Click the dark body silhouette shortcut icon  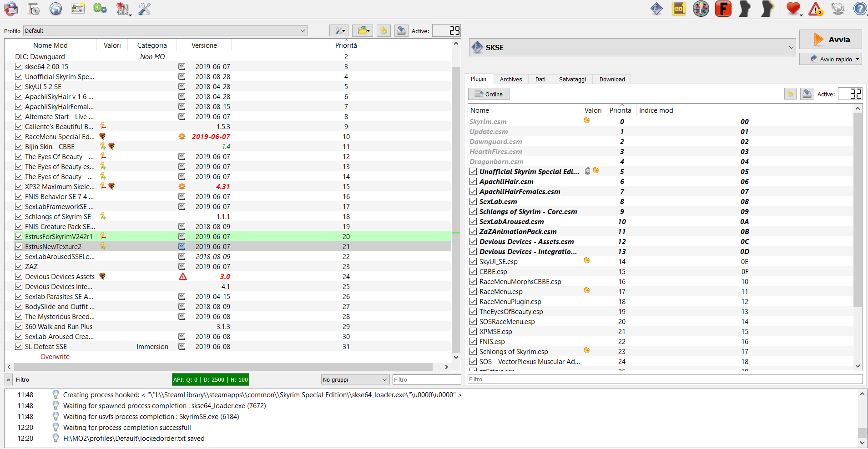point(745,9)
